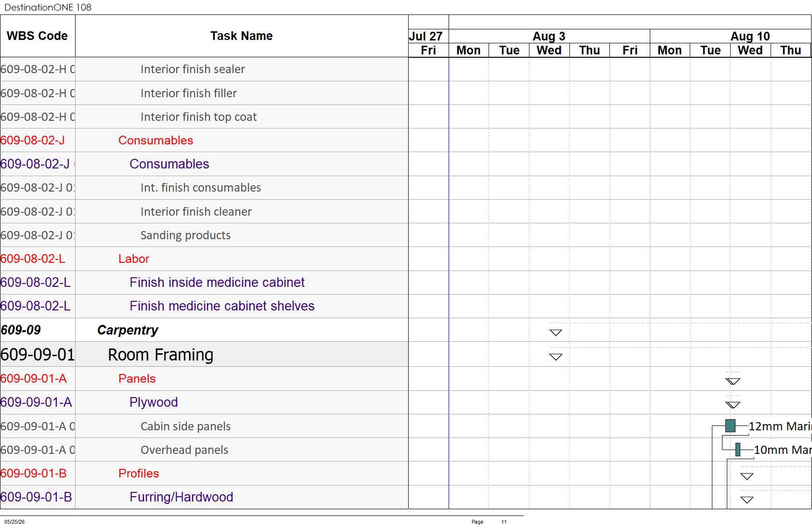Click the Carpentry summary triangle marker
Screen dimensions: 812x528
555,333
